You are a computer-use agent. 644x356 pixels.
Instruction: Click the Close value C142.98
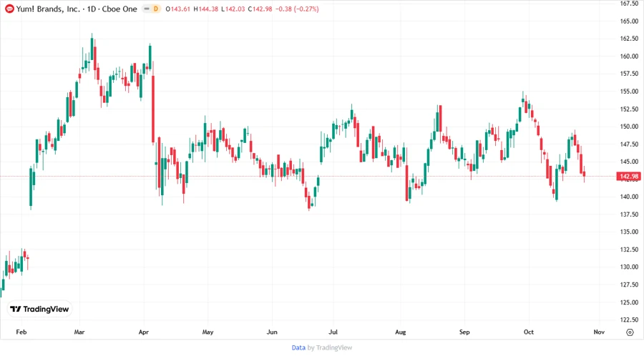tap(260, 9)
